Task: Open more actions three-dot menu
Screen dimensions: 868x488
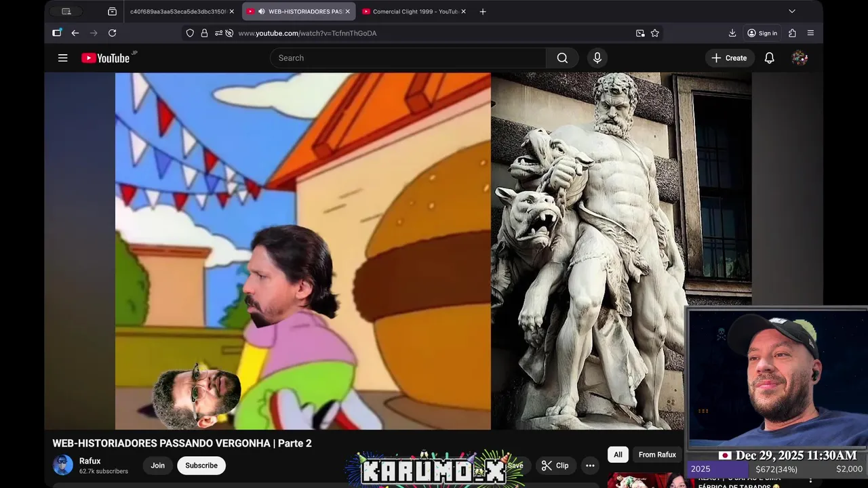Action: tap(590, 466)
